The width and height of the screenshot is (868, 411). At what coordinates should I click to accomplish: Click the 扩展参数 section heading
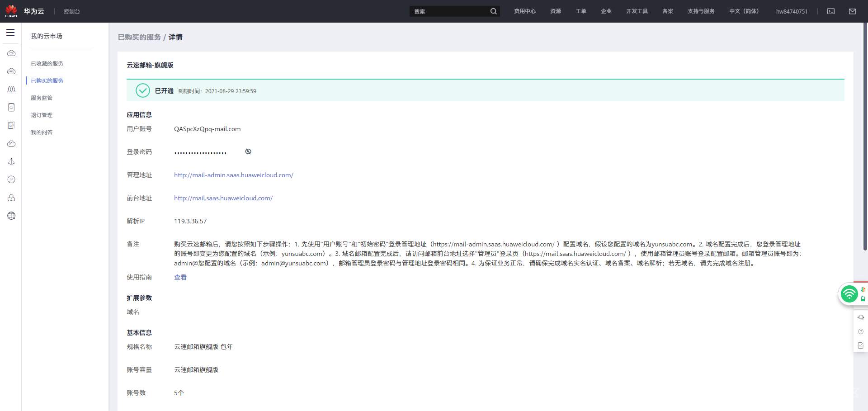(x=139, y=298)
